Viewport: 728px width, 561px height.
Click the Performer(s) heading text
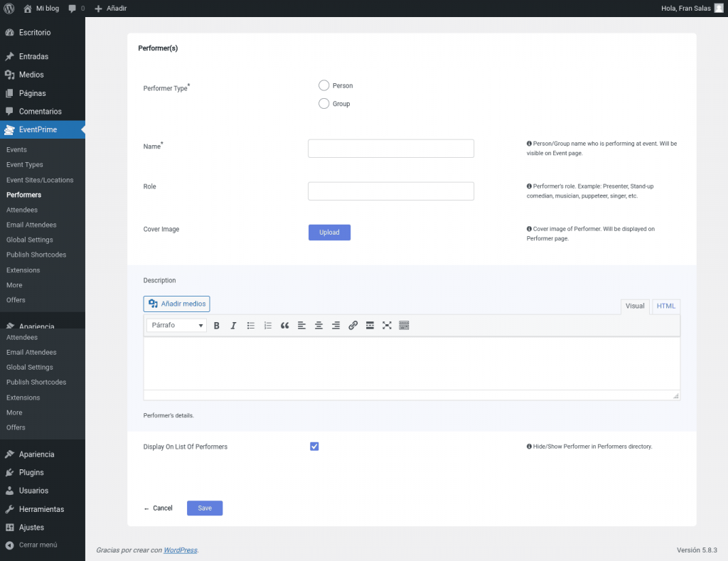tap(158, 48)
